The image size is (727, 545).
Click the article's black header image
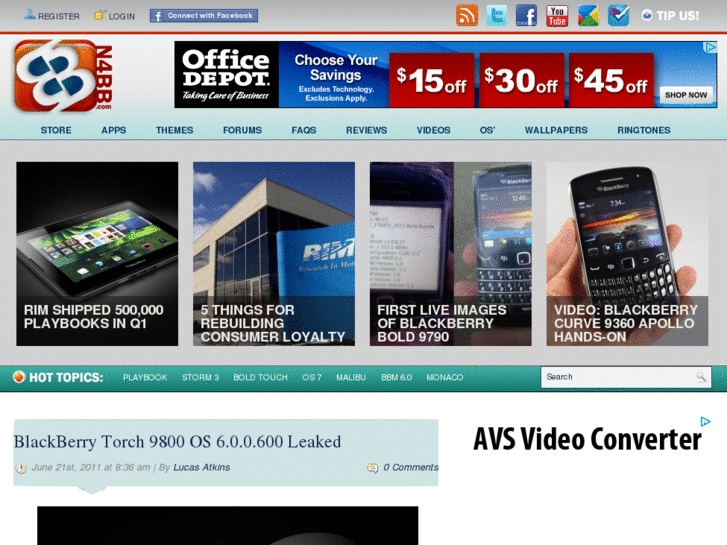[x=228, y=526]
